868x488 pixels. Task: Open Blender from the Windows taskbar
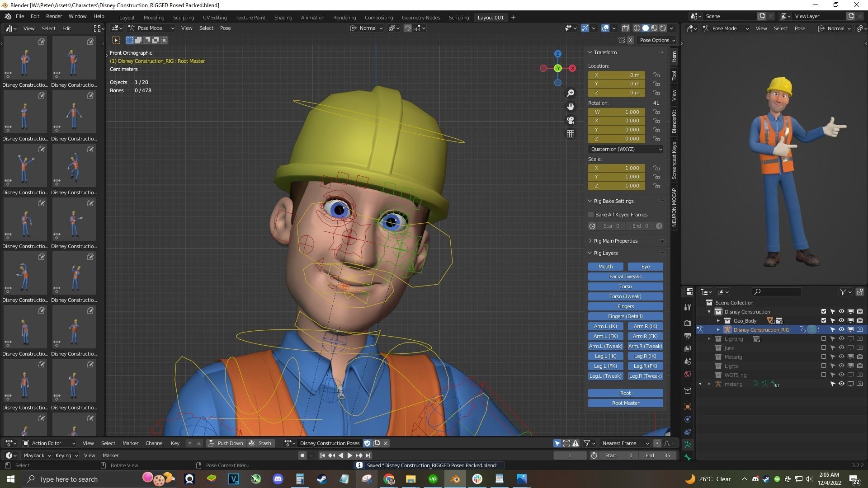(x=455, y=479)
